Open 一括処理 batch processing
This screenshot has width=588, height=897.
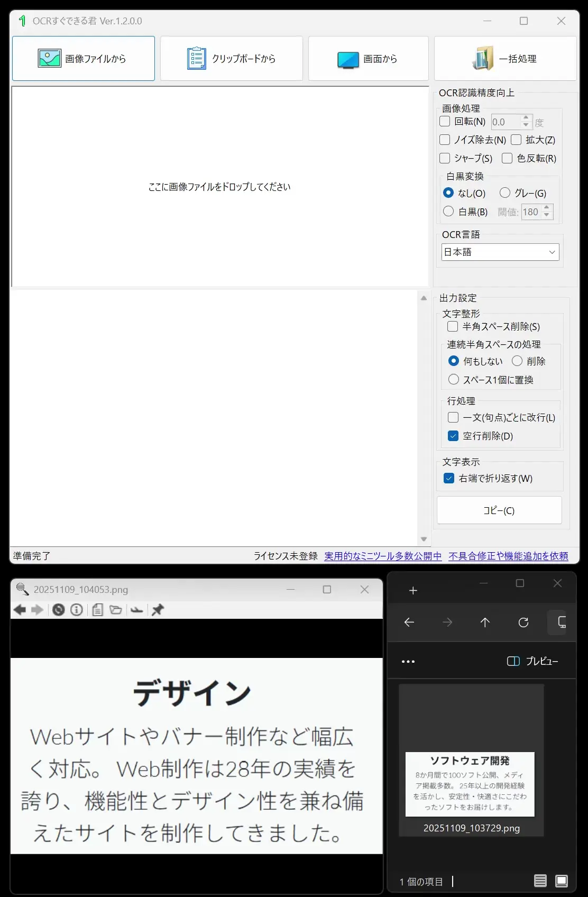(x=506, y=58)
